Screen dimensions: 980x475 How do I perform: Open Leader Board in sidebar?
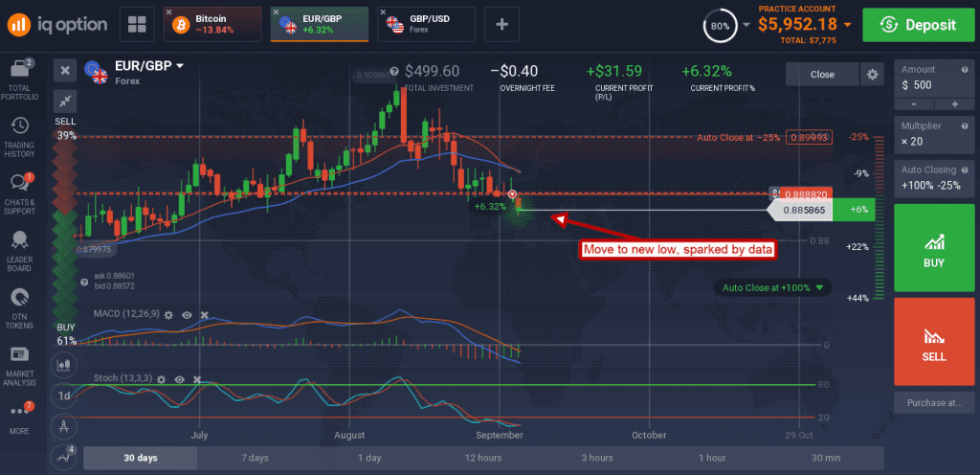[x=20, y=251]
